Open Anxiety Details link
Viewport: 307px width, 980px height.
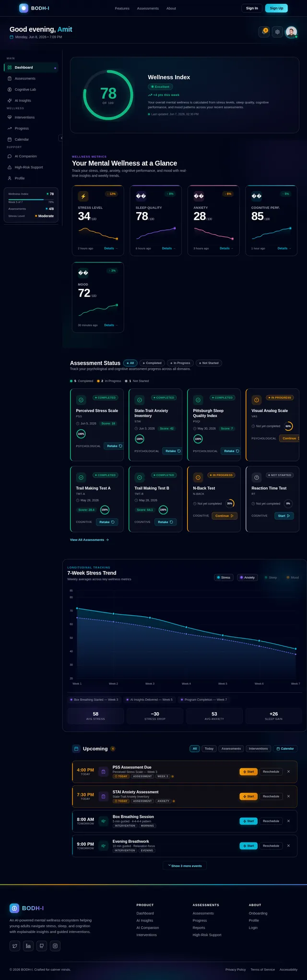pyautogui.click(x=226, y=248)
